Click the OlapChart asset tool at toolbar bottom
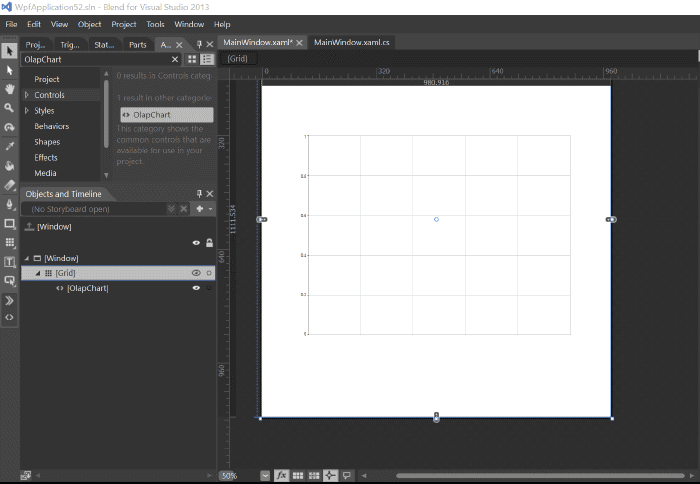 (9, 317)
